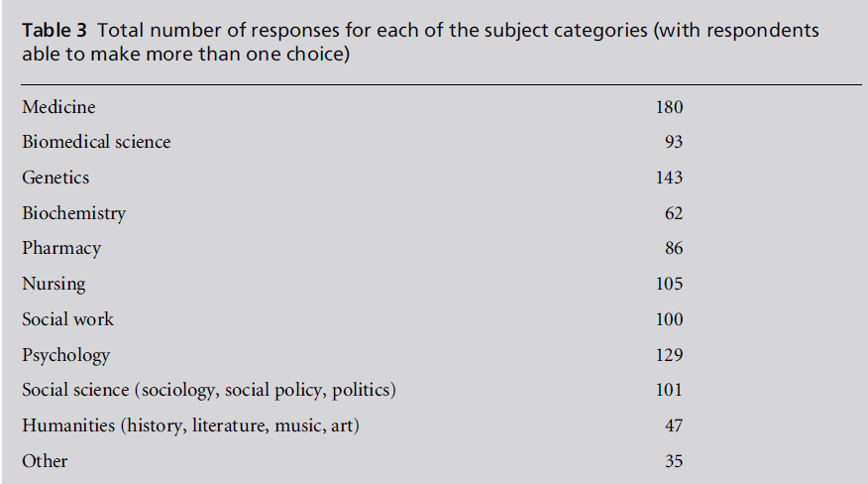
Task: Select the Social science row label
Action: (x=209, y=390)
